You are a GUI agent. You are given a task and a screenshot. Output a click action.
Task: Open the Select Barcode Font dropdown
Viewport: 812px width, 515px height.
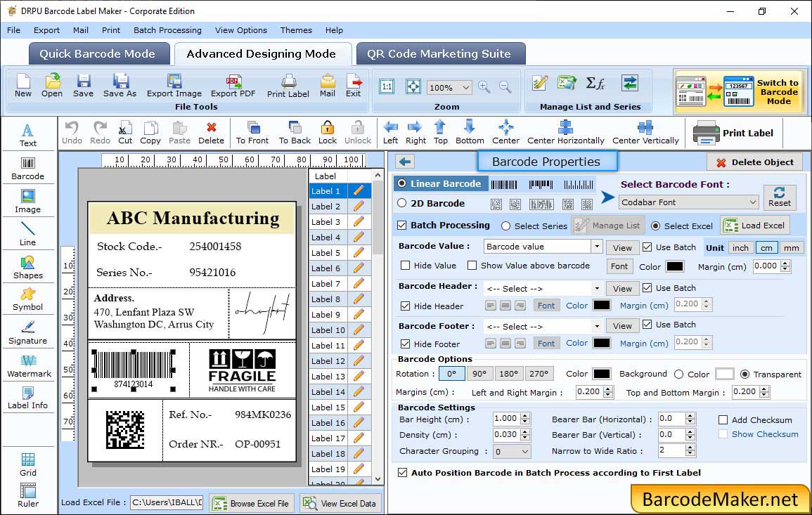[x=689, y=202]
